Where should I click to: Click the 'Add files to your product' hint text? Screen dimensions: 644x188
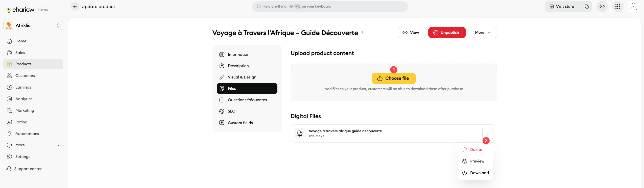point(394,89)
